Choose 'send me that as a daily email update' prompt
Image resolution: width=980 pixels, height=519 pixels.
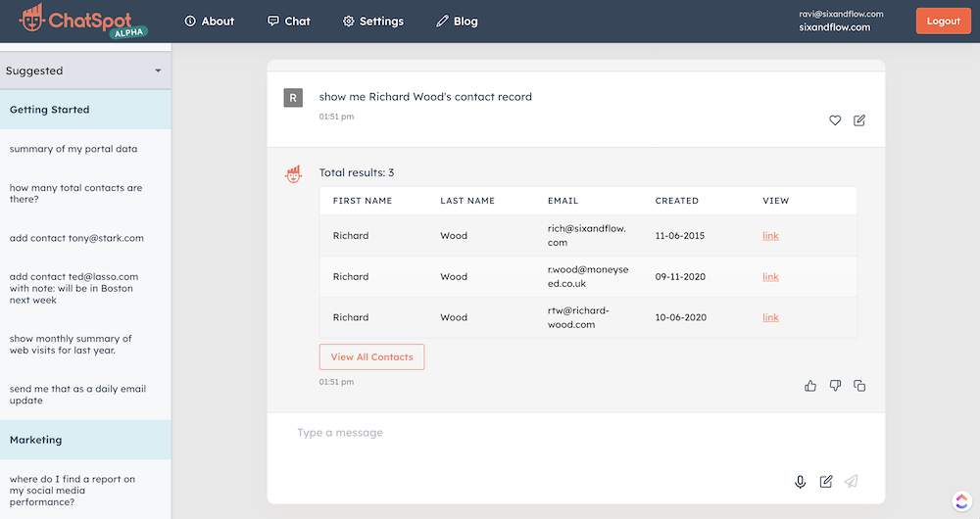pyautogui.click(x=77, y=394)
